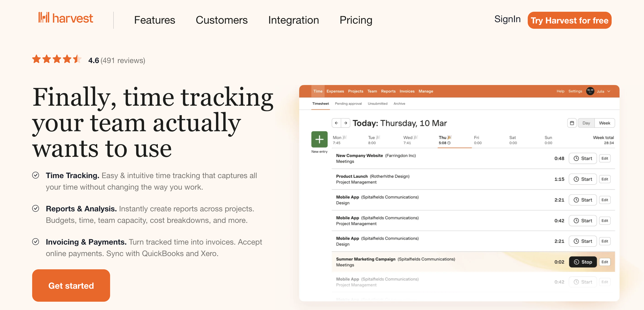Viewport: 644px width, 310px height.
Task: Edit the Product Launch entry
Action: click(x=605, y=179)
